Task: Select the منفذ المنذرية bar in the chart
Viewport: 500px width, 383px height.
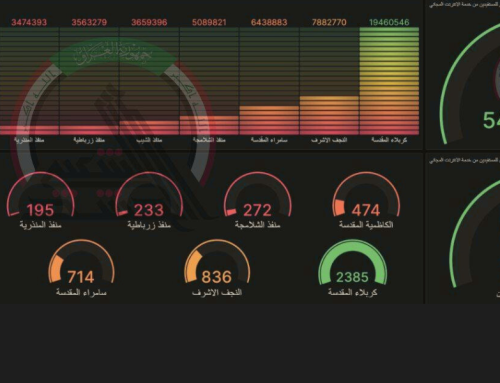Action: click(x=29, y=130)
